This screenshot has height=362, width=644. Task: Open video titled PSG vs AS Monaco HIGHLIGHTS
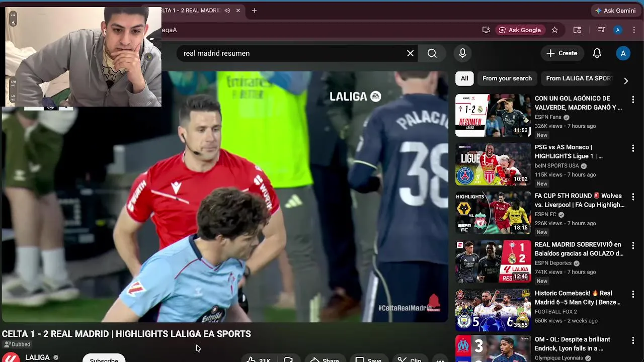click(x=569, y=152)
